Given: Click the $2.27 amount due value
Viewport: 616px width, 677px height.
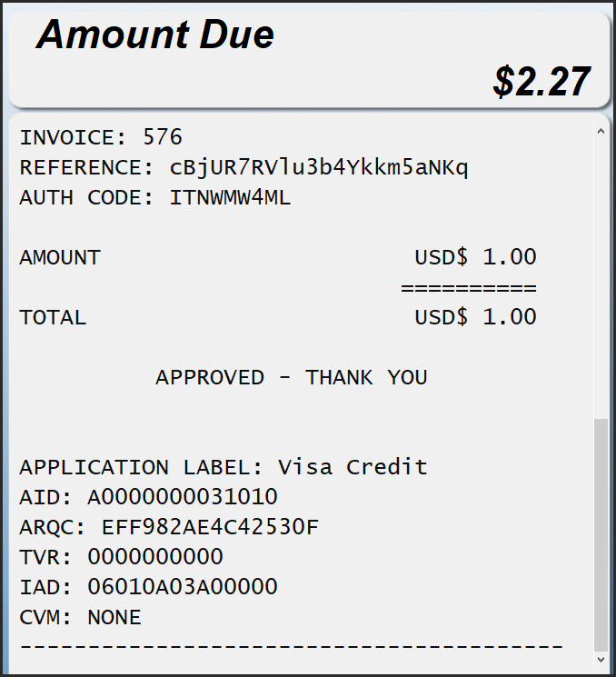Looking at the screenshot, I should 542,82.
